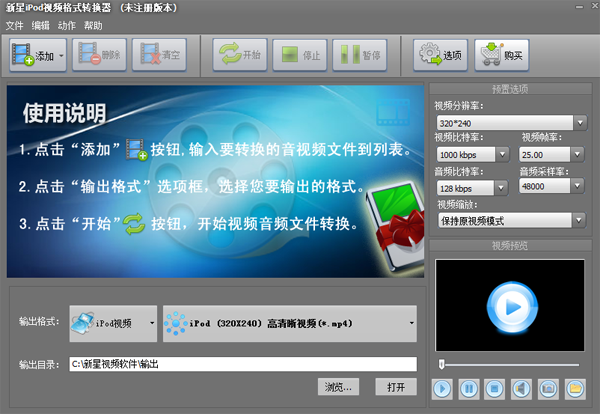Open the iPod (320X240) 高清晰视频 profile dropdown

tap(290, 323)
